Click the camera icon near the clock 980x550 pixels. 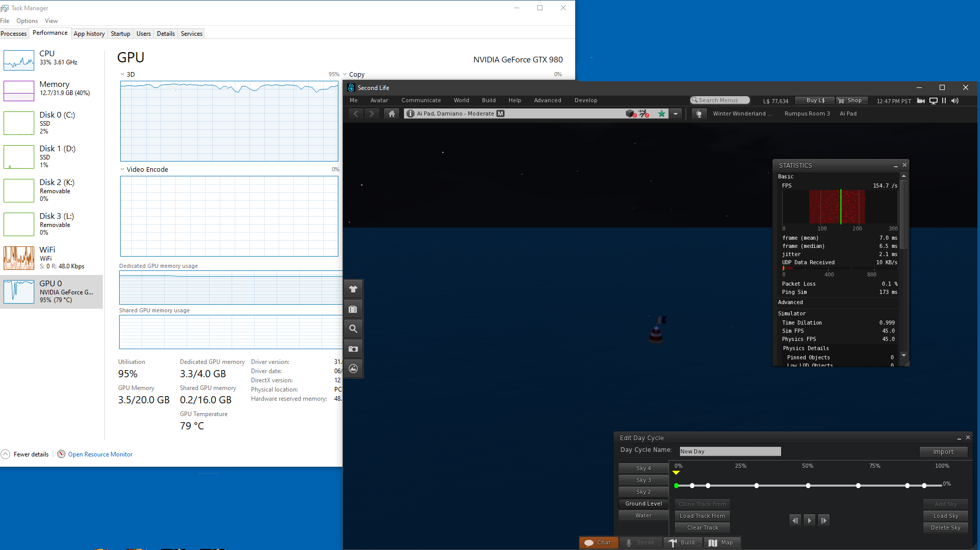(x=921, y=101)
